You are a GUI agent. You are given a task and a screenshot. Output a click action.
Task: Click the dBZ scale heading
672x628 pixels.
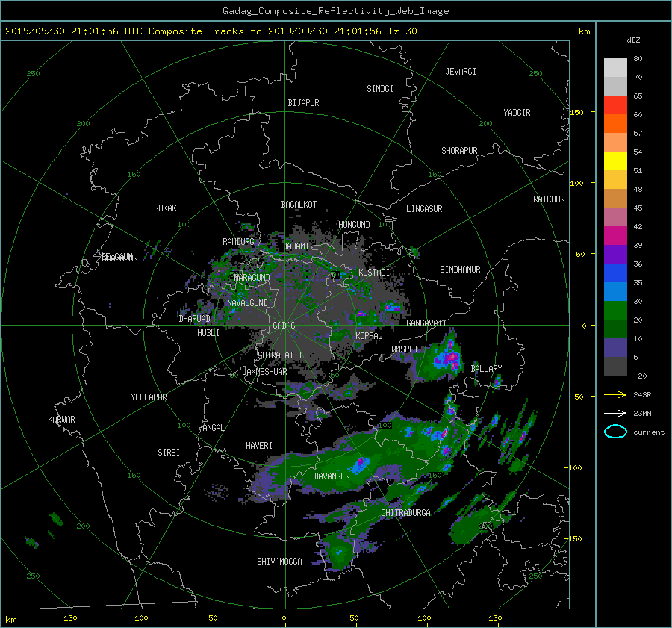(x=633, y=40)
